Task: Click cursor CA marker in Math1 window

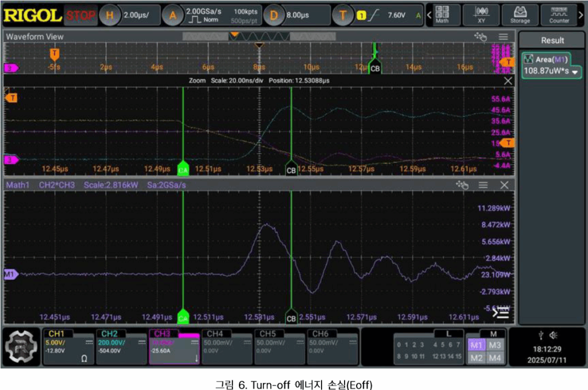Action: coord(183,318)
